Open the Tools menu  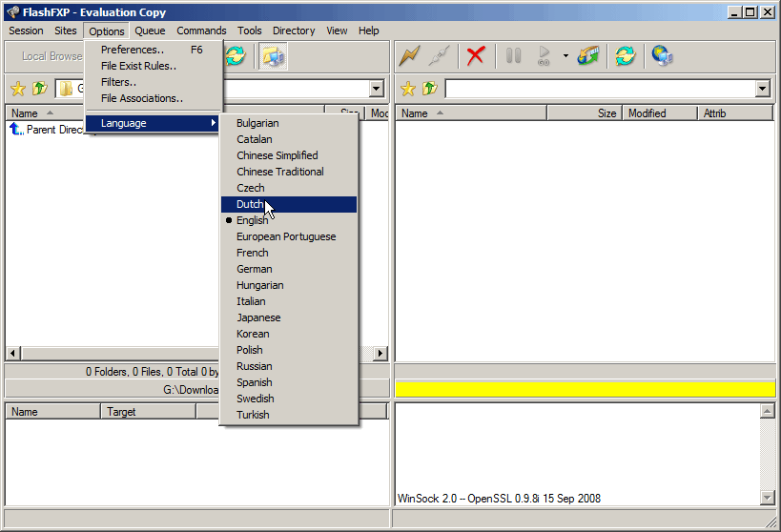pyautogui.click(x=250, y=31)
